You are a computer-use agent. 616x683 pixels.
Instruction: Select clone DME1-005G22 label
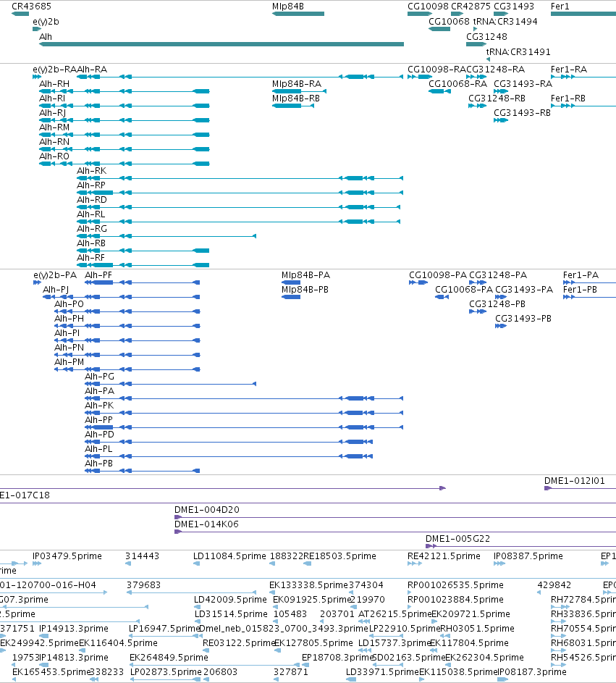[x=458, y=539]
